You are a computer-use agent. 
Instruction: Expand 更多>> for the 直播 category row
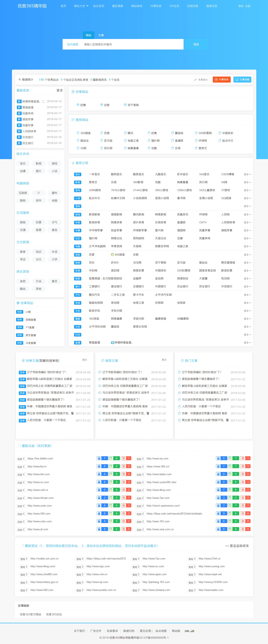click(x=248, y=343)
